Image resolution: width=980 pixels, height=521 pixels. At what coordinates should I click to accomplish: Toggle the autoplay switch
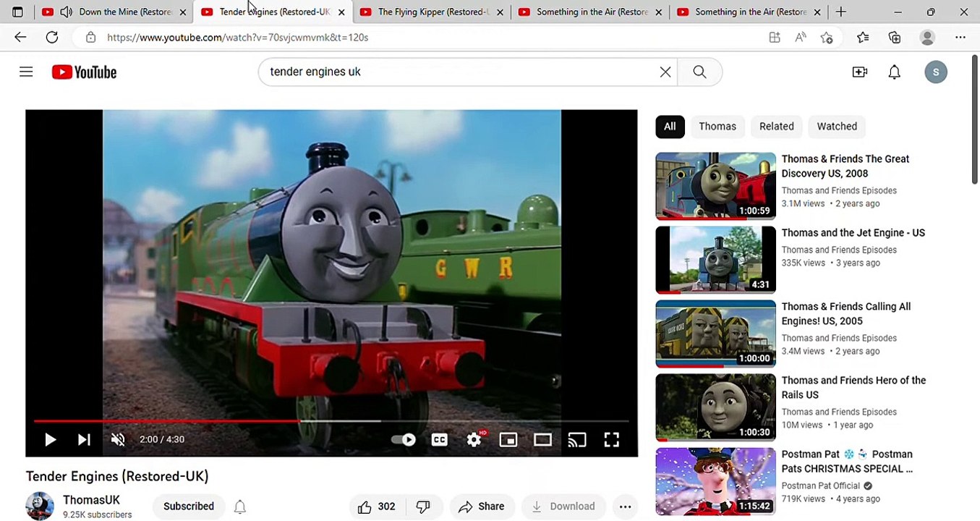pos(404,439)
